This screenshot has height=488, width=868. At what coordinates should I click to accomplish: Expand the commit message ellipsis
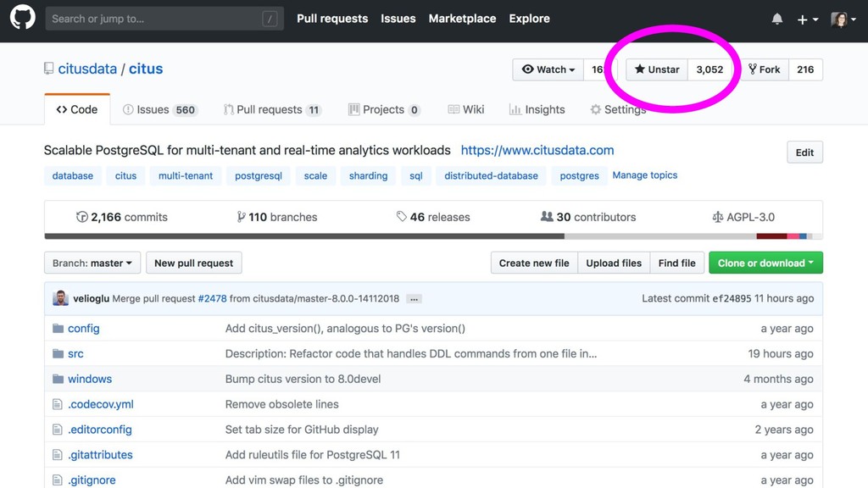[x=414, y=299]
